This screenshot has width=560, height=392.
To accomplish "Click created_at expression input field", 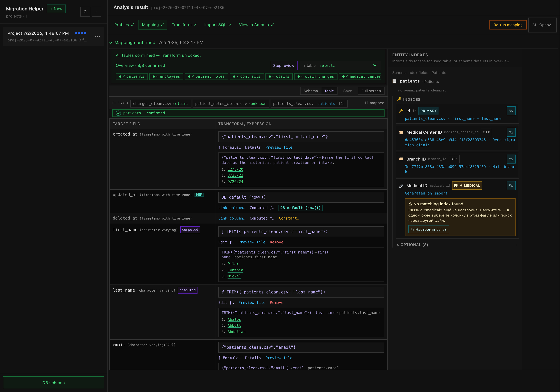I will (301, 137).
